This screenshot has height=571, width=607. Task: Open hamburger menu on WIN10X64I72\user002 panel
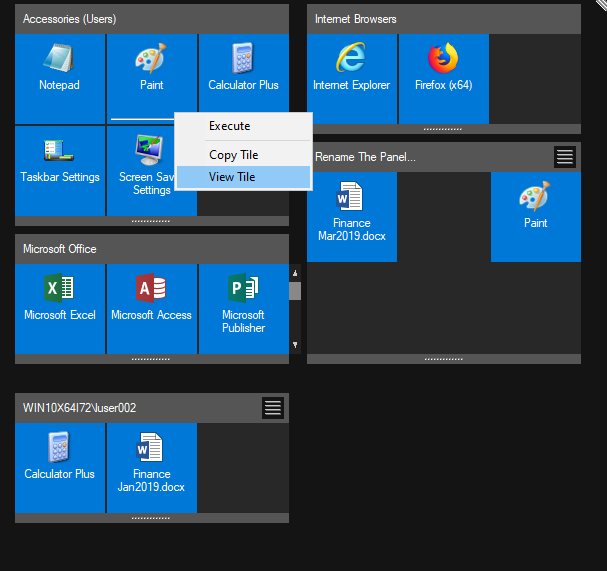click(273, 408)
